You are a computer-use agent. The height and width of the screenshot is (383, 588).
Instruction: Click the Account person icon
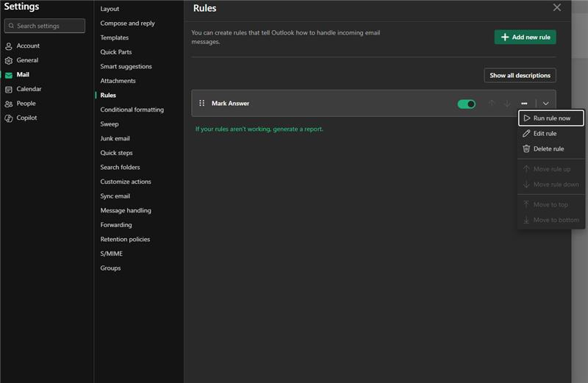9,46
